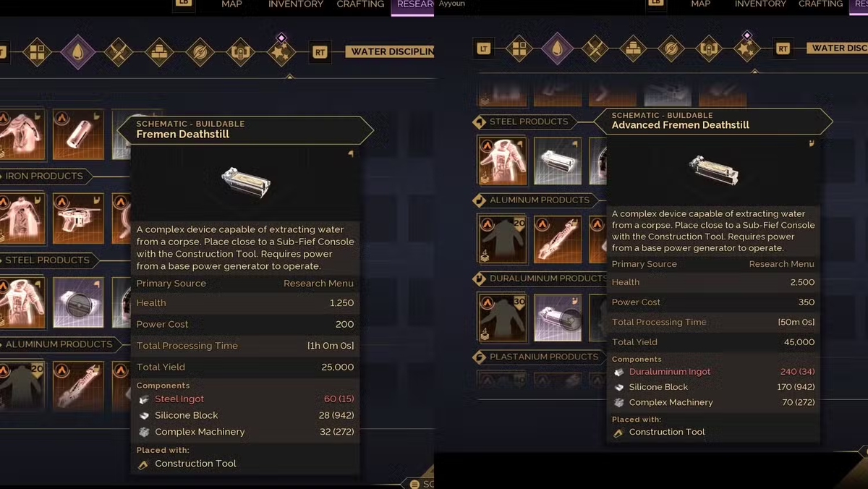Select the Duraluminum Ingot component icon
Screen dimensions: 868x489
618,372
